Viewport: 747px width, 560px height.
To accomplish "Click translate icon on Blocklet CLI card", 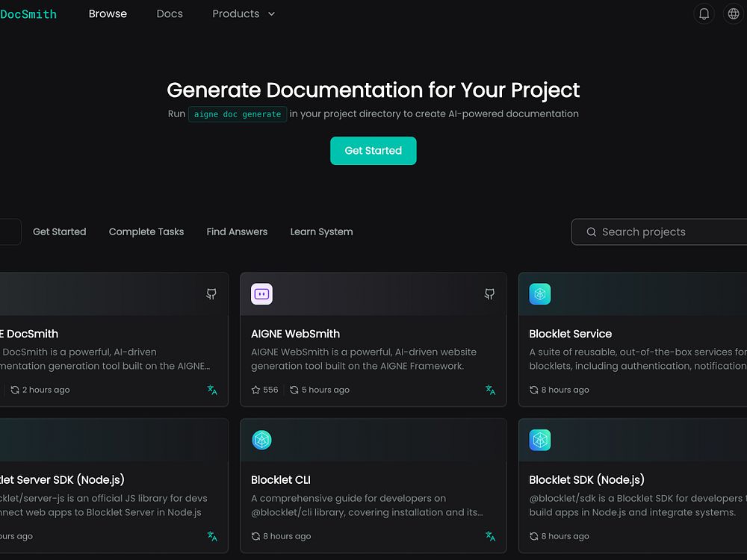I will point(490,536).
